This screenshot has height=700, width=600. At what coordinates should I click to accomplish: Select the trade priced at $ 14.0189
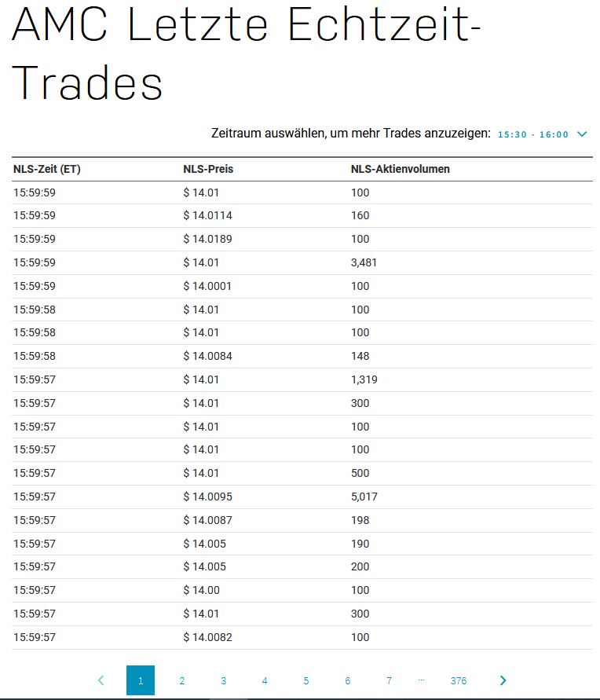tap(298, 239)
